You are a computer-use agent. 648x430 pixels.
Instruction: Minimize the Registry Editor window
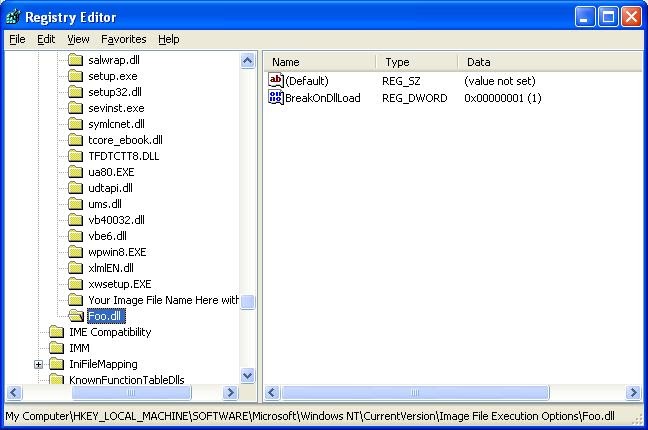(585, 17)
